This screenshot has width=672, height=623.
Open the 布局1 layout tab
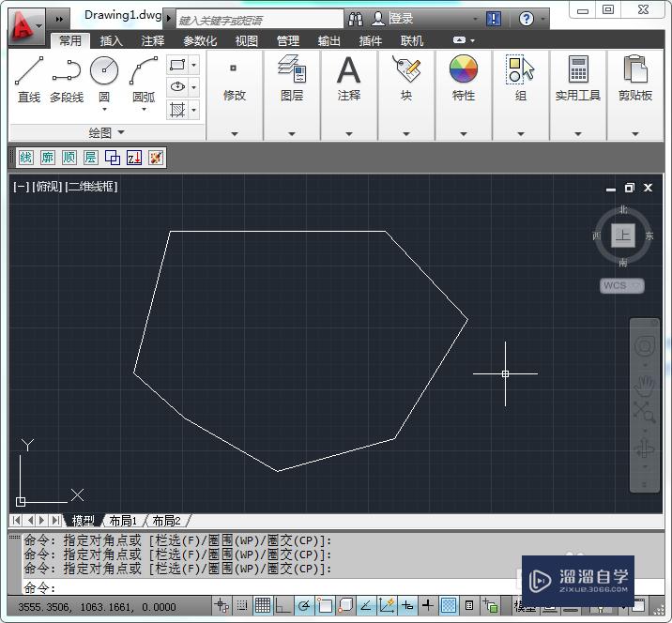[123, 521]
